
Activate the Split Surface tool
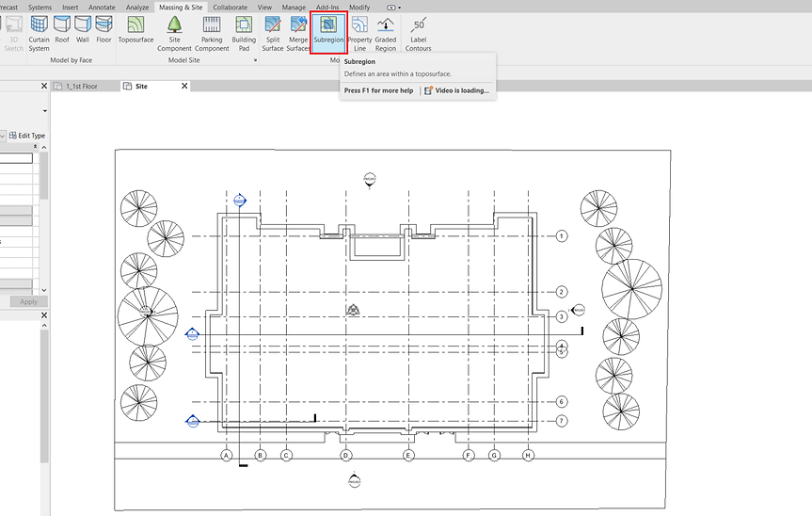273,33
